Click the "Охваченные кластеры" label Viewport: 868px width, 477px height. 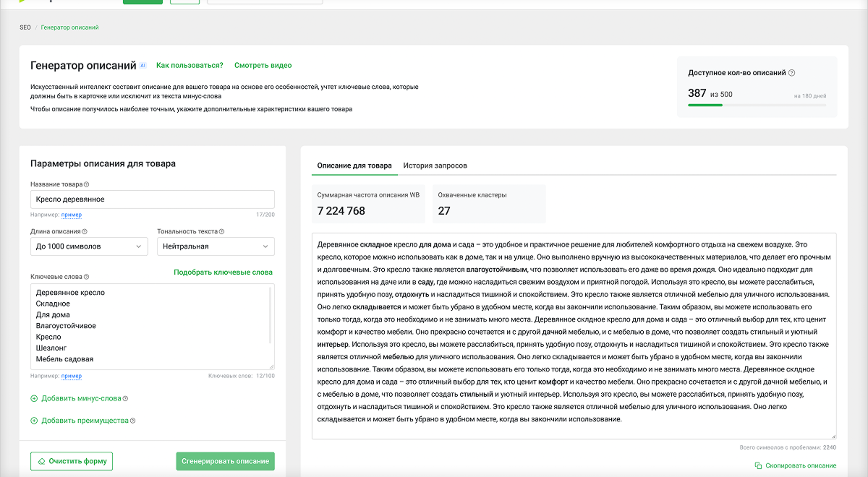point(472,195)
